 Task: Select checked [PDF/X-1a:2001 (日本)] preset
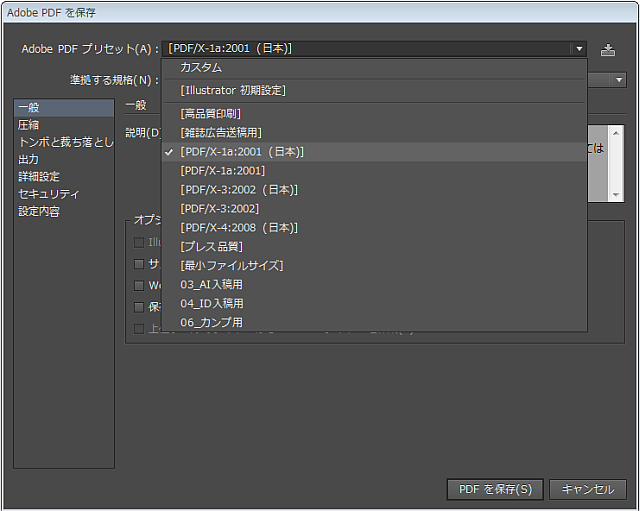point(374,152)
